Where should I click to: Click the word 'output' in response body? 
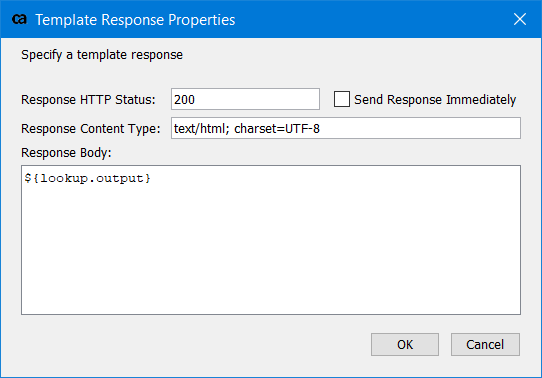tap(119, 178)
